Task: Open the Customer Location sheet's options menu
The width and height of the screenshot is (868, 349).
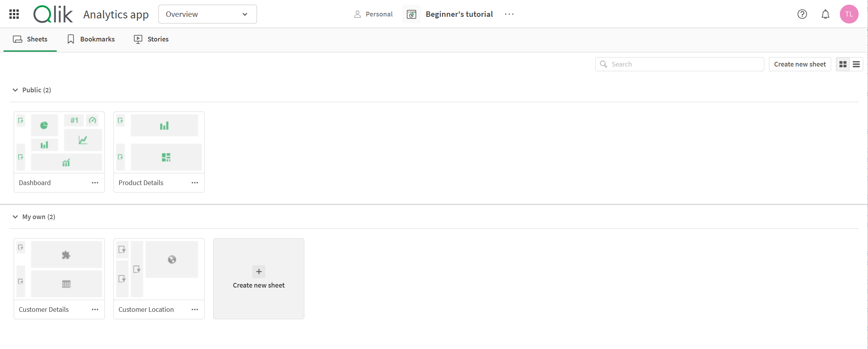Action: click(x=195, y=309)
